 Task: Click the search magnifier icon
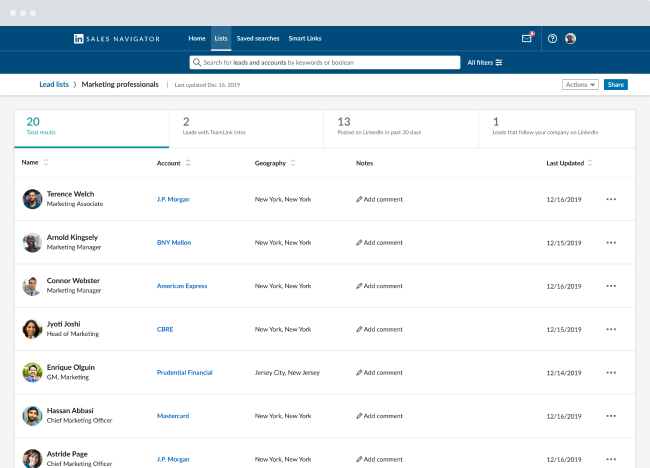pyautogui.click(x=197, y=62)
